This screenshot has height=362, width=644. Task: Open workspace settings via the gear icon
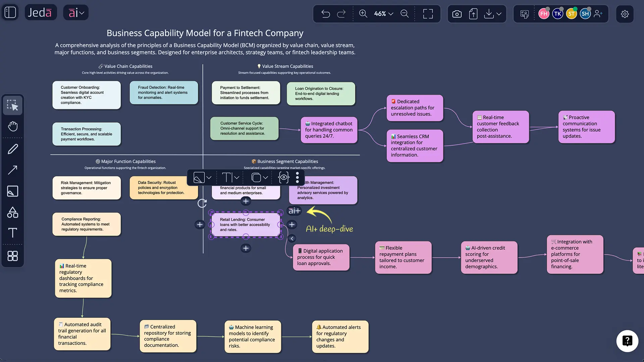click(625, 14)
